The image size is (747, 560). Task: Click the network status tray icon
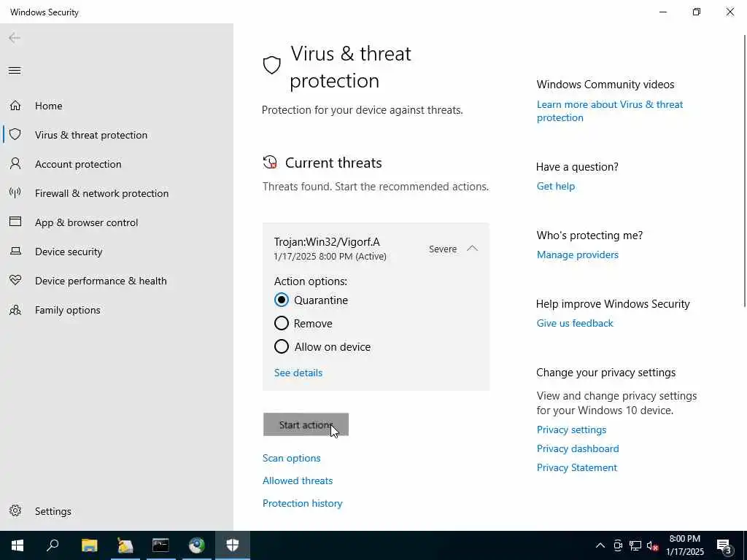(x=635, y=545)
